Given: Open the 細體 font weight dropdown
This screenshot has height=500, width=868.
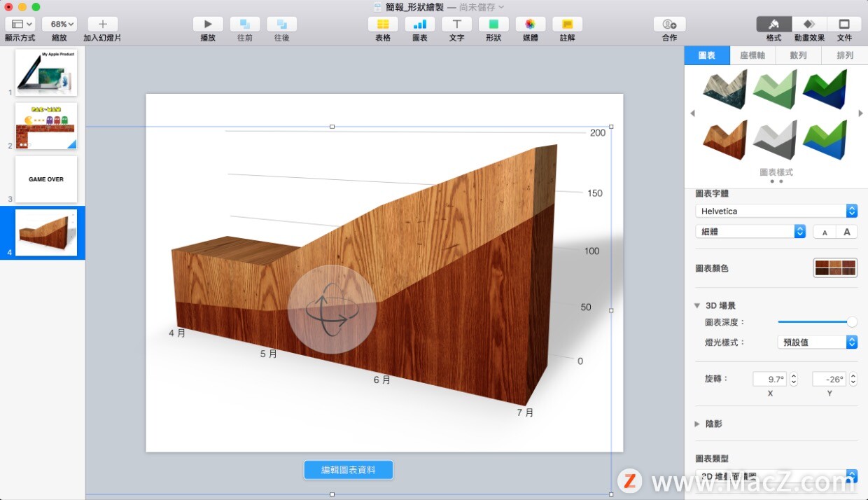Looking at the screenshot, I should point(750,232).
